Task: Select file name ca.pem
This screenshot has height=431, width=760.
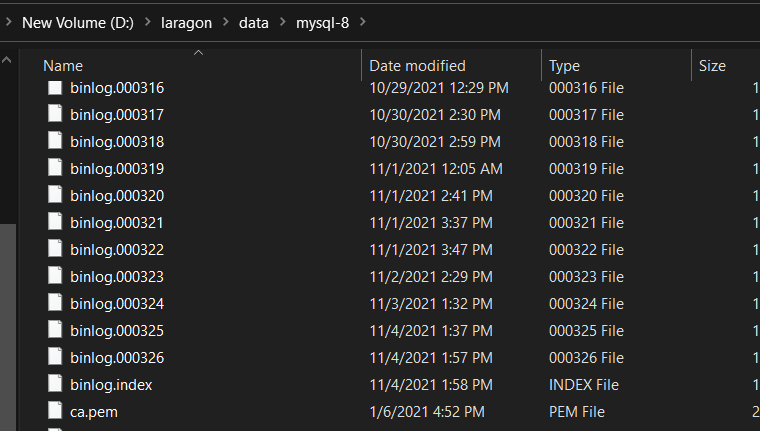Action: [94, 412]
